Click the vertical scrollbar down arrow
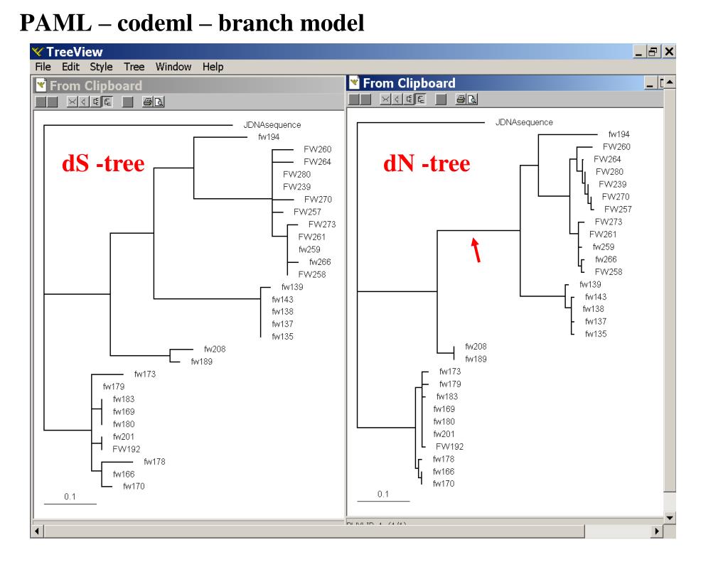Screen dimensions: 728x562 pos(670,518)
